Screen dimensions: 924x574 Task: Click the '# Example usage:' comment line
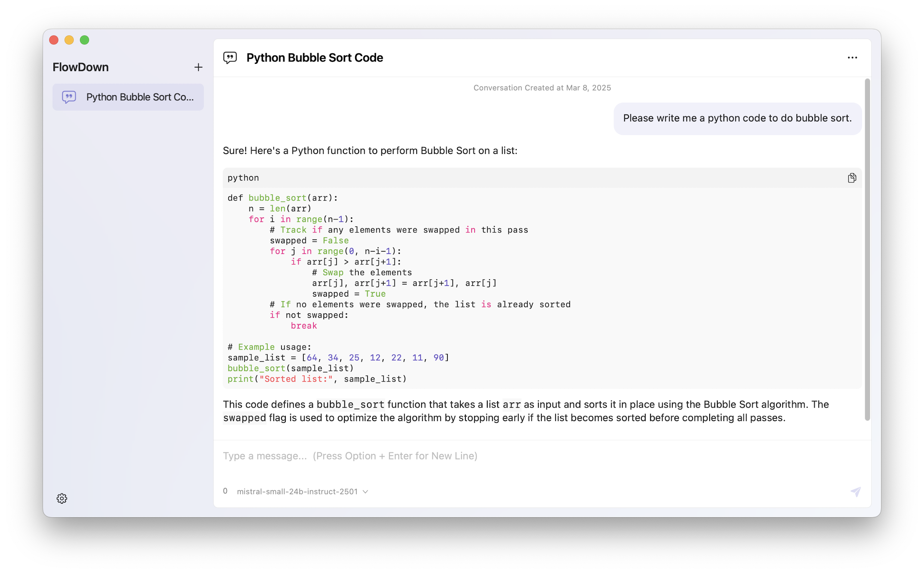269,347
